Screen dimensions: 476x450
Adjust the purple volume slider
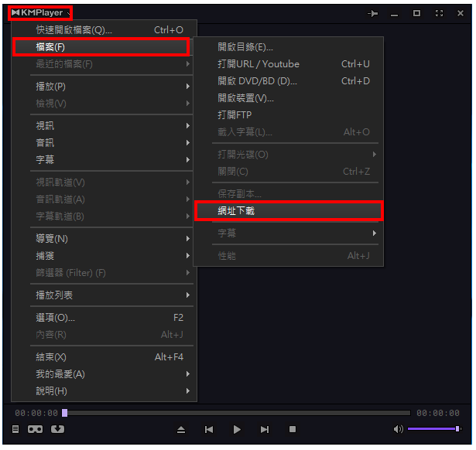[x=434, y=429]
